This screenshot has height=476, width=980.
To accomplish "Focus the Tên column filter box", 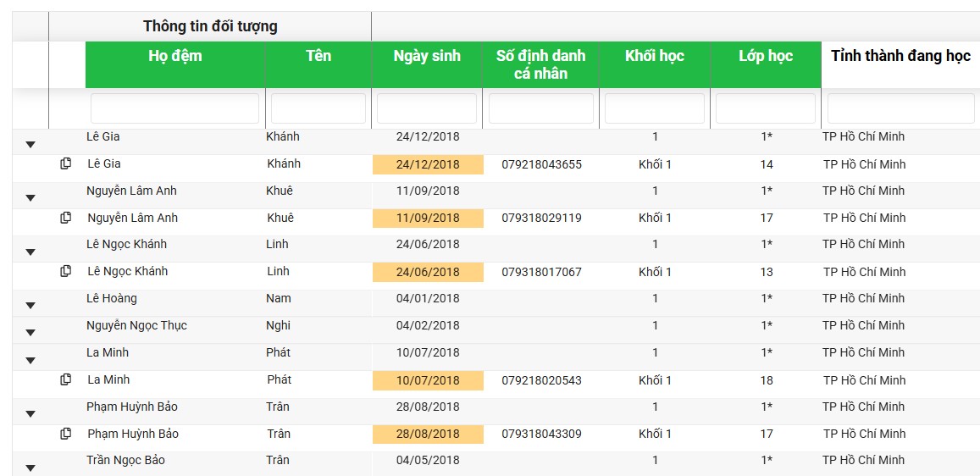I will pyautogui.click(x=318, y=108).
